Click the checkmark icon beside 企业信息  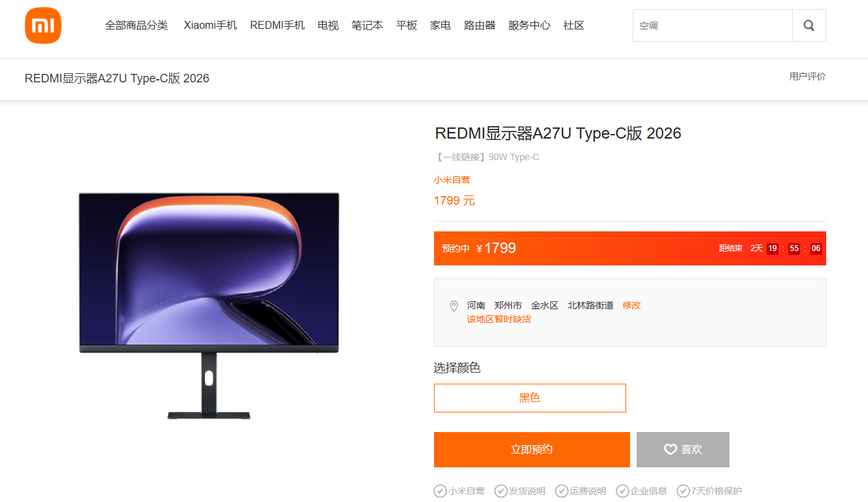622,491
